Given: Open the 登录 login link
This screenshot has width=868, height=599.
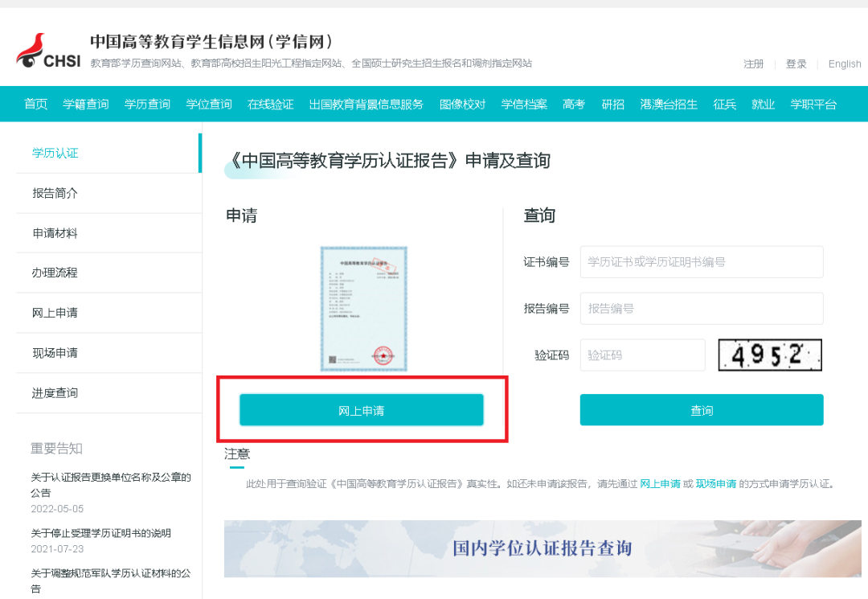Looking at the screenshot, I should tap(796, 64).
